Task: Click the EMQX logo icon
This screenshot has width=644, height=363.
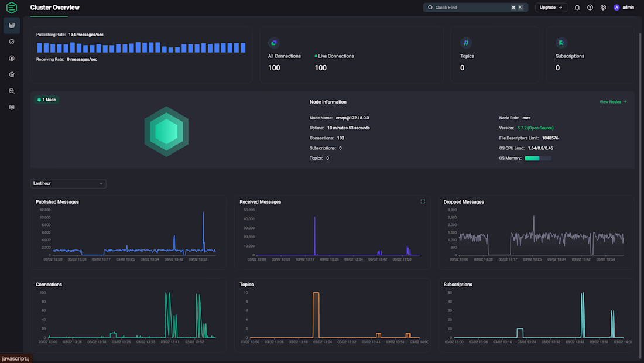Action: point(12,8)
